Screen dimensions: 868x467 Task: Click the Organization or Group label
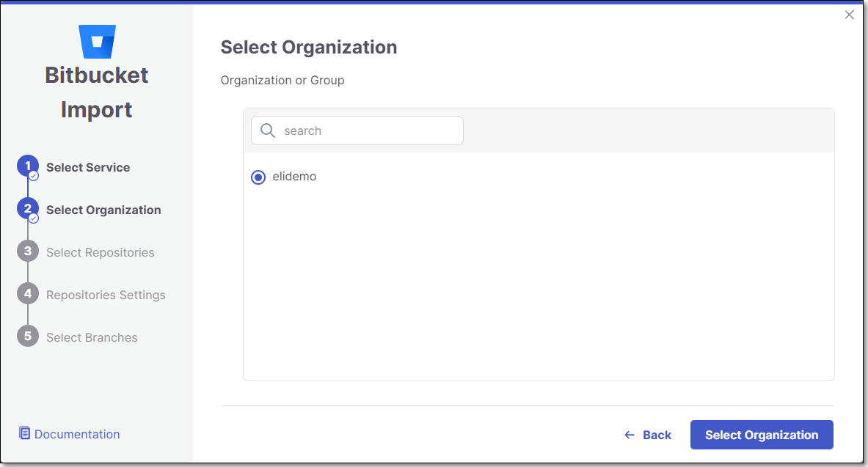[x=282, y=80]
